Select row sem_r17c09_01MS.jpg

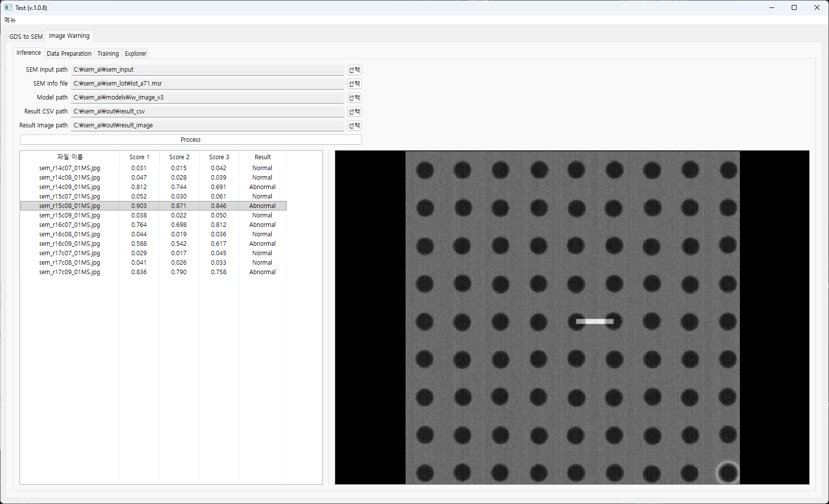153,272
